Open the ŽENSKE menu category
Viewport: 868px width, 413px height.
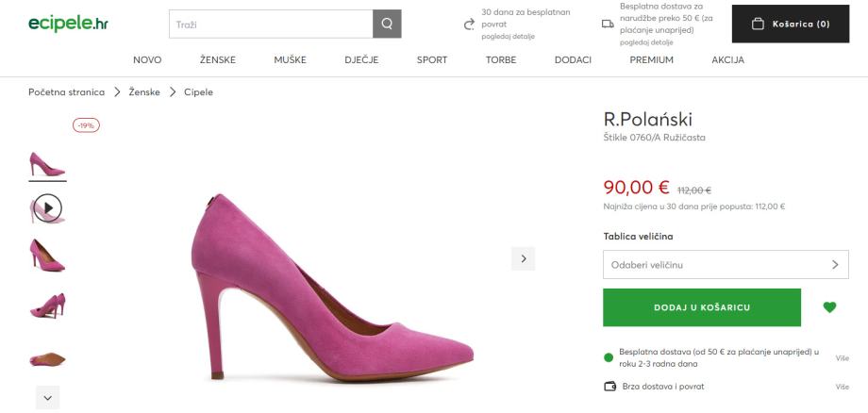point(218,60)
